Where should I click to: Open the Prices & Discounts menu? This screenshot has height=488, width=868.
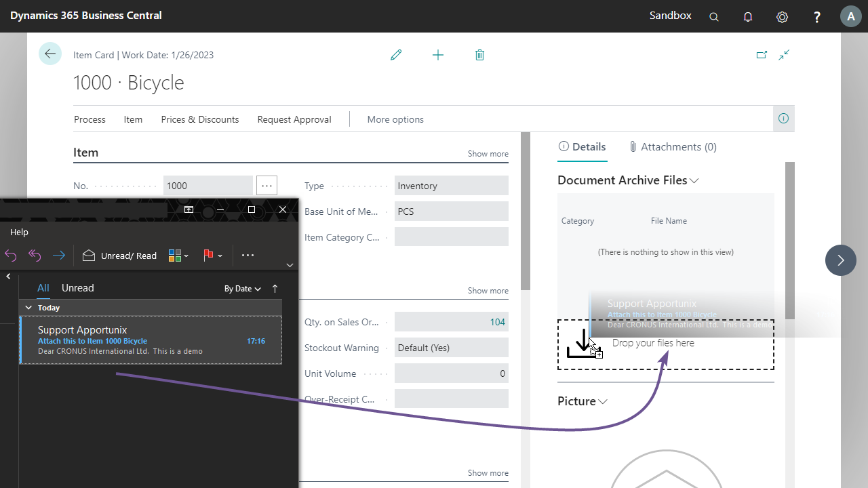point(199,119)
